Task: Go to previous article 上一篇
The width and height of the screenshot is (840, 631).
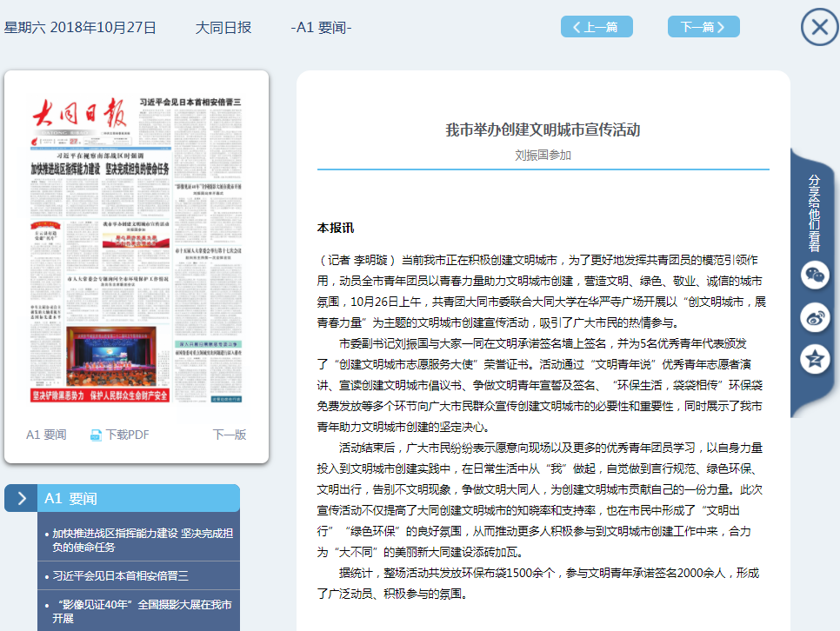Action: [x=597, y=27]
